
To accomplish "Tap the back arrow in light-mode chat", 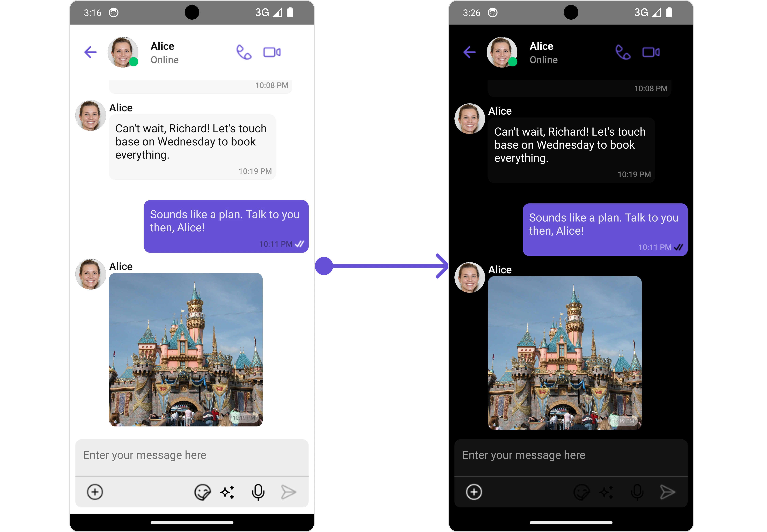I will point(90,52).
